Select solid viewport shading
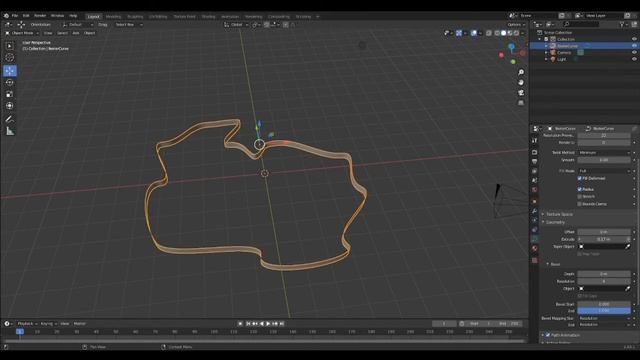The image size is (640, 360). [x=503, y=33]
